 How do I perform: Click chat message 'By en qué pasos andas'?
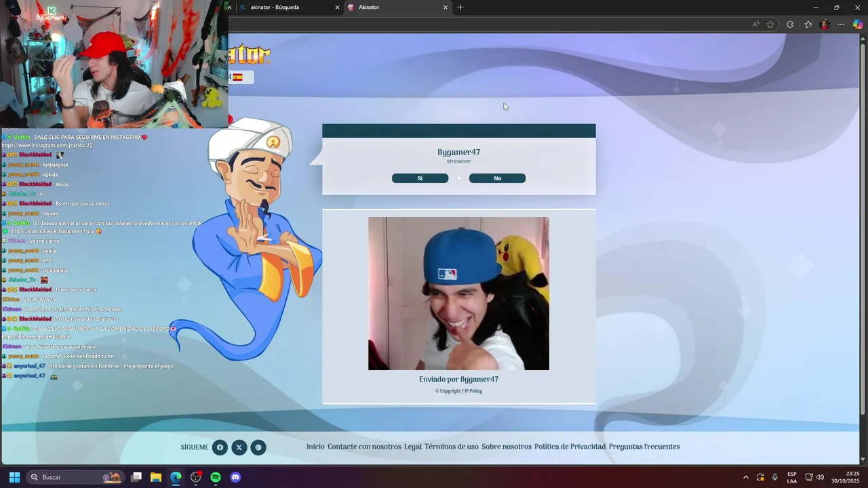point(83,203)
